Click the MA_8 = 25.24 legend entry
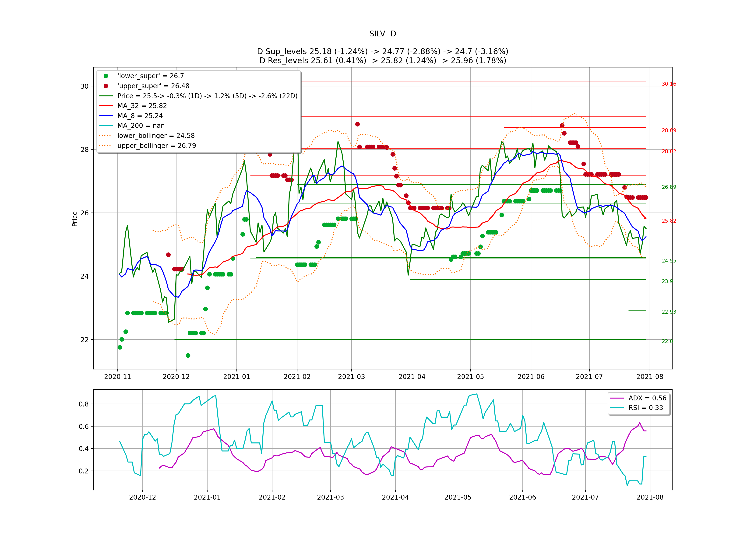 140,116
